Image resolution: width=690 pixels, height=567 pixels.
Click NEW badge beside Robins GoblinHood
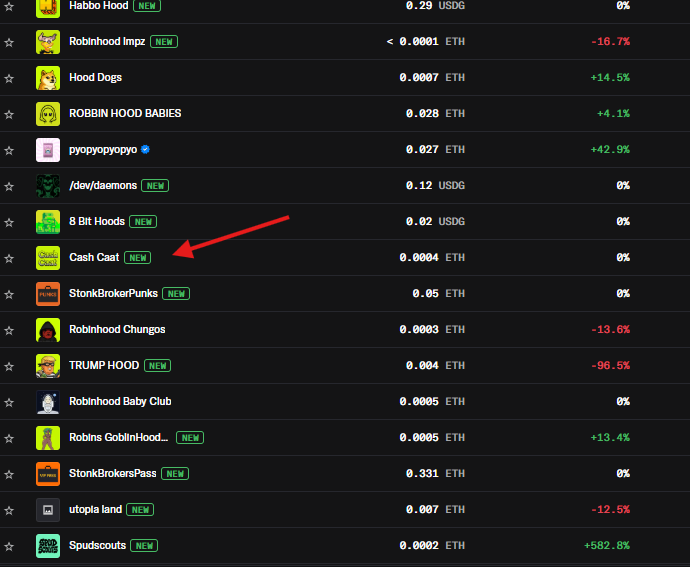[x=190, y=438]
